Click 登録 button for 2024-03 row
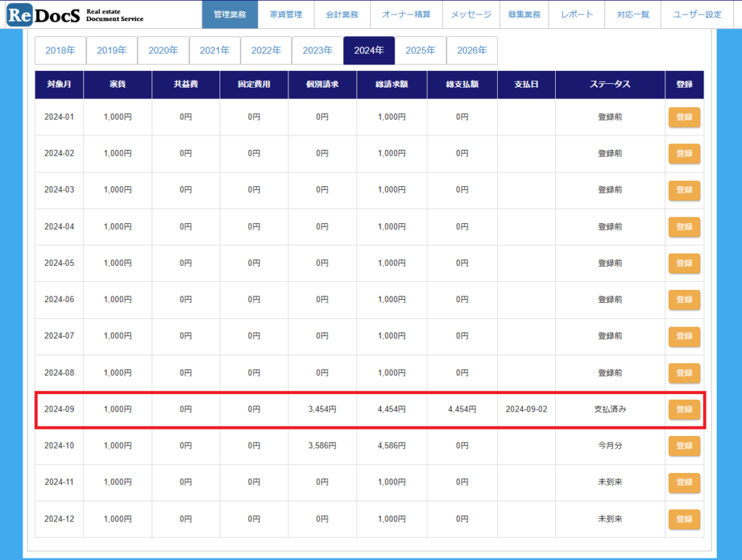Viewport: 742px width, 560px height. pyautogui.click(x=684, y=190)
